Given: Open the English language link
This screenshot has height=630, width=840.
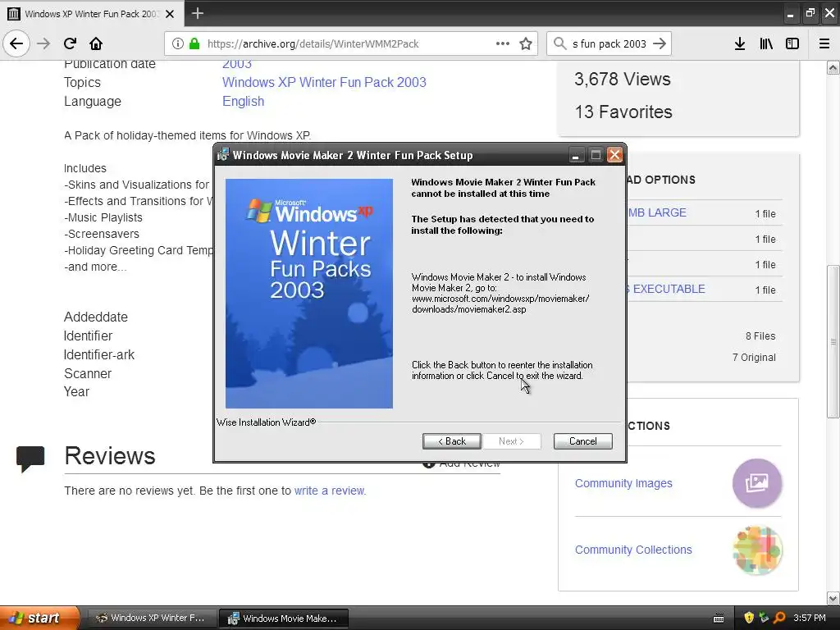Looking at the screenshot, I should (x=243, y=101).
